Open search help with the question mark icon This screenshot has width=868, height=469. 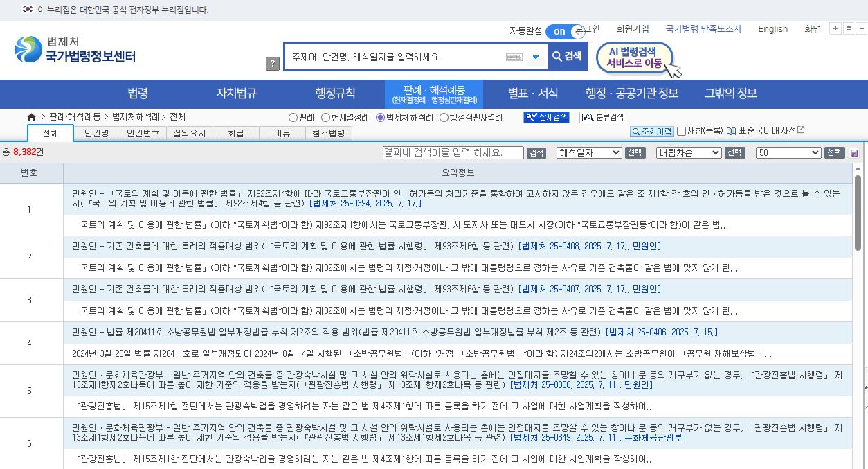[272, 63]
